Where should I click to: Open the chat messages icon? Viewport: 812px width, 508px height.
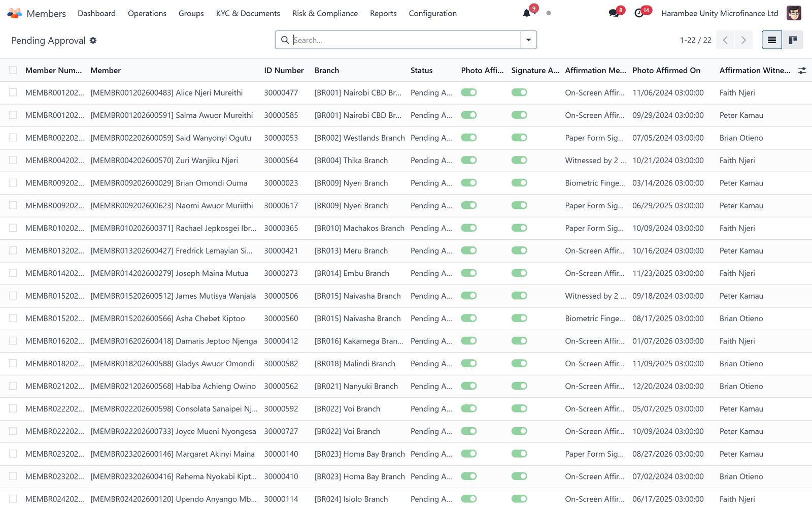[x=614, y=13]
